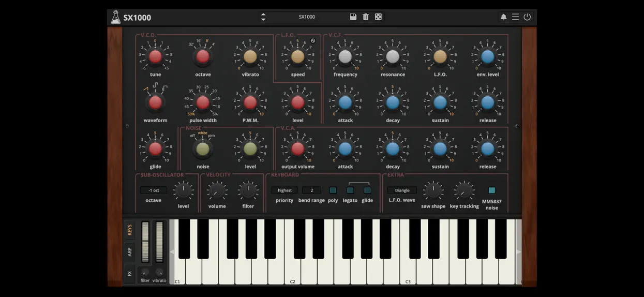Click the waveform selector knob
Viewport: 644px width, 297px height.
pyautogui.click(x=155, y=102)
